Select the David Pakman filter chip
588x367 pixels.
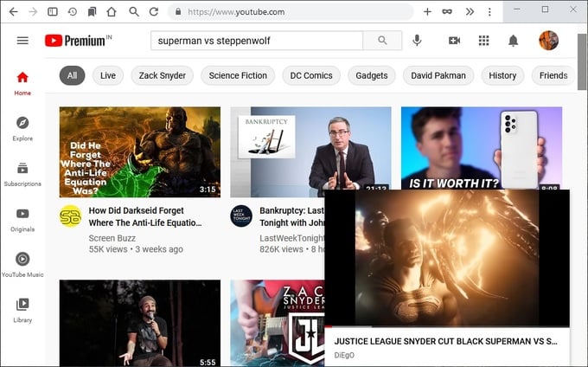click(x=438, y=75)
